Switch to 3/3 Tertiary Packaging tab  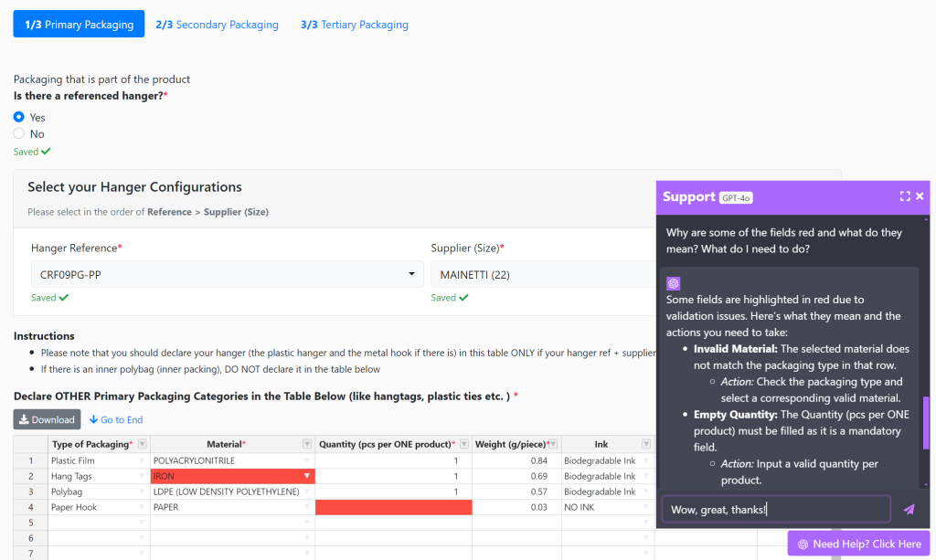(x=354, y=25)
